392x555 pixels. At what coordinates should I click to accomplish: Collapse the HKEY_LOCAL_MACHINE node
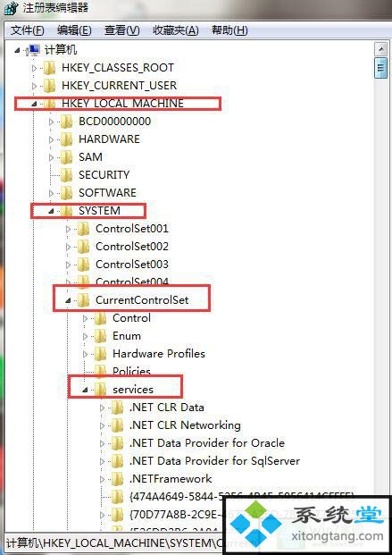point(34,104)
